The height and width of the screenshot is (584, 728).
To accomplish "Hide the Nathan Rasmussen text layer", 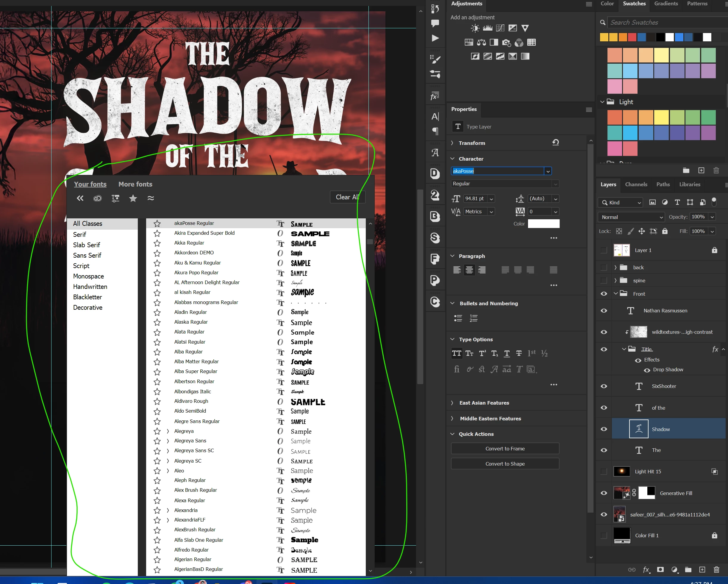I will pyautogui.click(x=604, y=311).
